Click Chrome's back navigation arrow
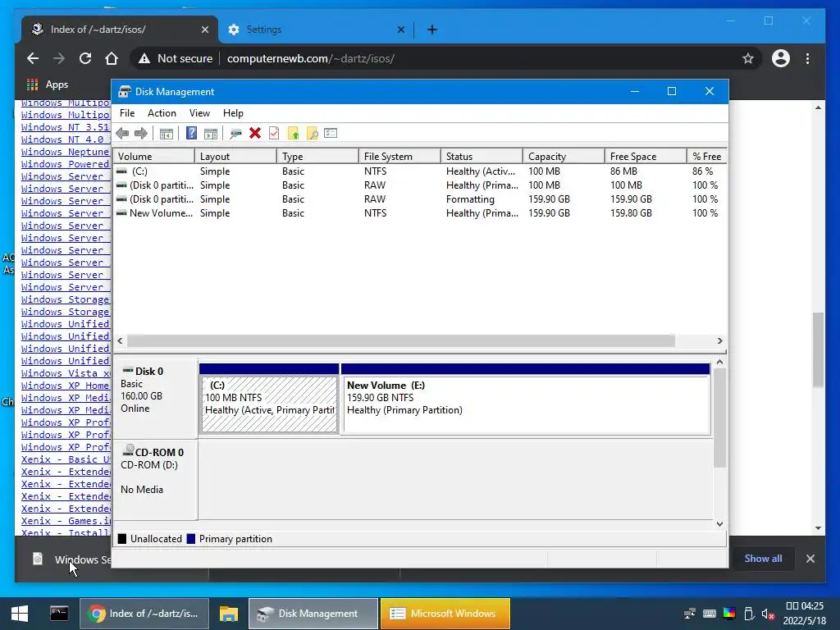The width and height of the screenshot is (840, 630). pyautogui.click(x=33, y=58)
